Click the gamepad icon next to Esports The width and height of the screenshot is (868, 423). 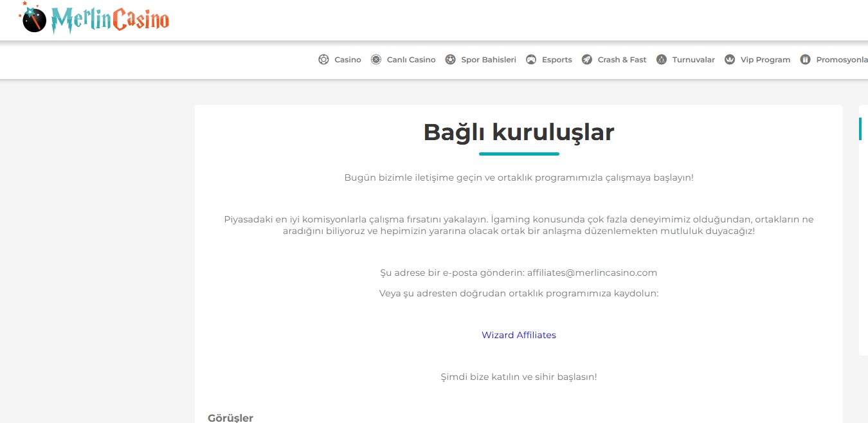pos(531,59)
